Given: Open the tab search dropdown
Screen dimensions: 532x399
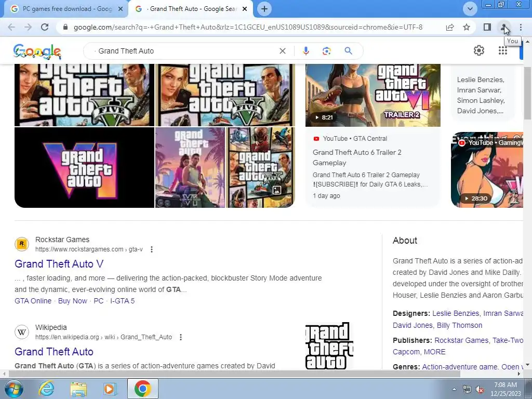Looking at the screenshot, I should pyautogui.click(x=470, y=9).
